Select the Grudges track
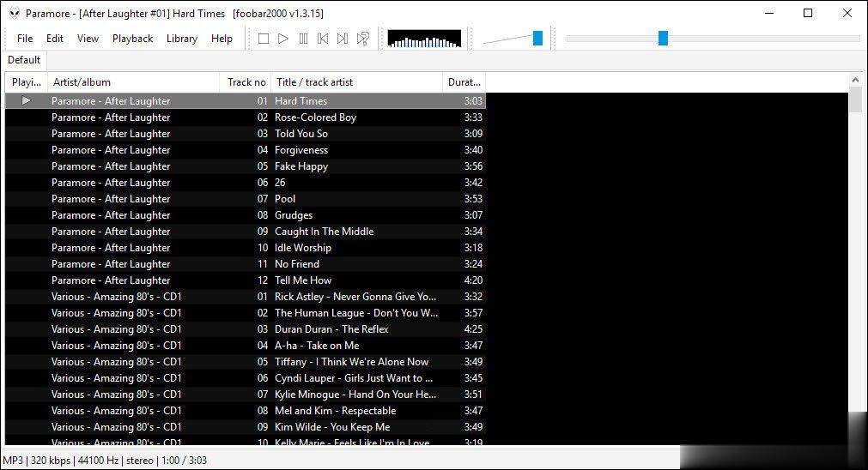This screenshot has height=470, width=868. pos(246,215)
